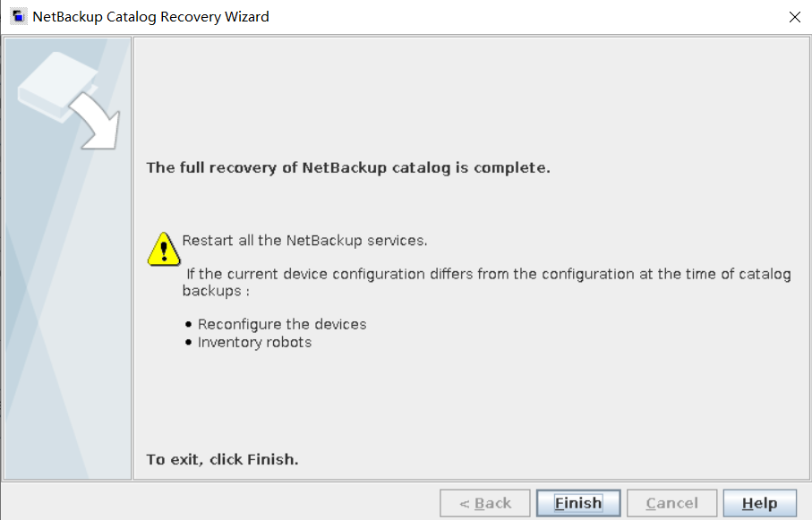
Task: Select the Reconfigure the devices bullet text
Action: (282, 324)
